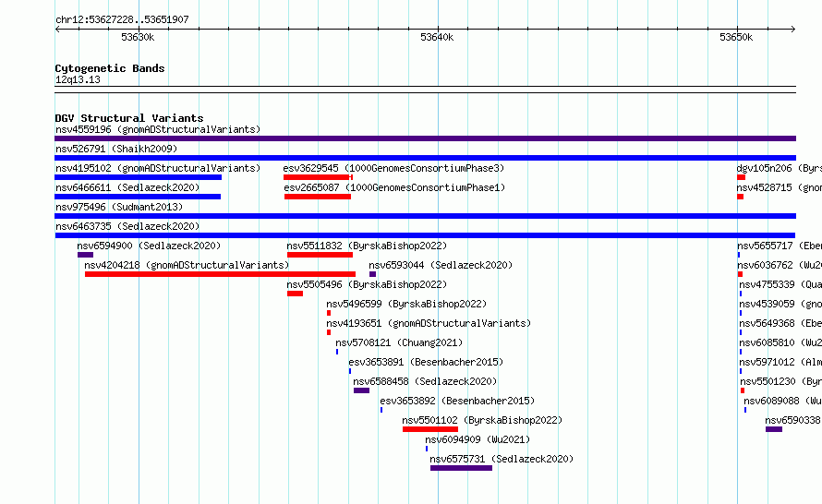Click the purple bar under nsv4559196
822x504 pixels.
[x=425, y=138]
